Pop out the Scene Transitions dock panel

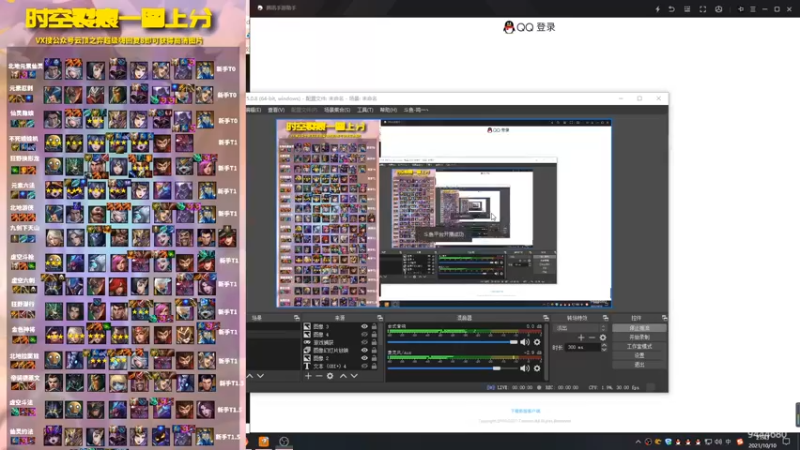605,318
